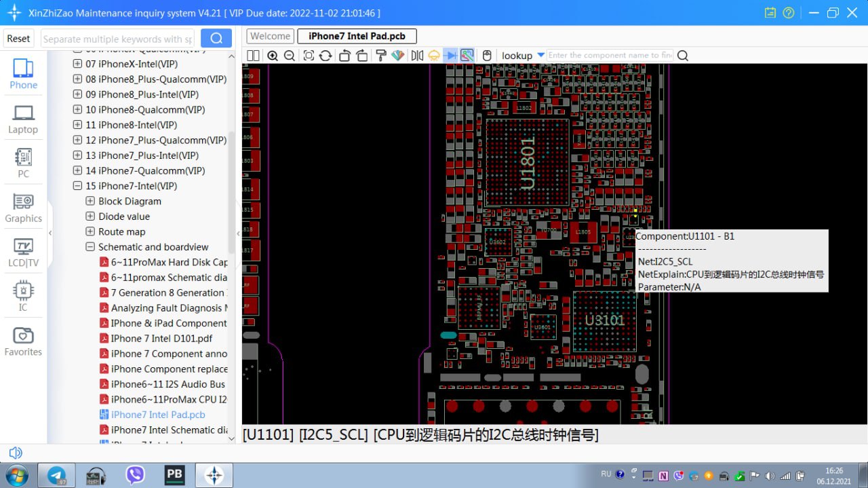The height and width of the screenshot is (488, 868).
Task: Expand the Route map folder
Action: tap(90, 231)
